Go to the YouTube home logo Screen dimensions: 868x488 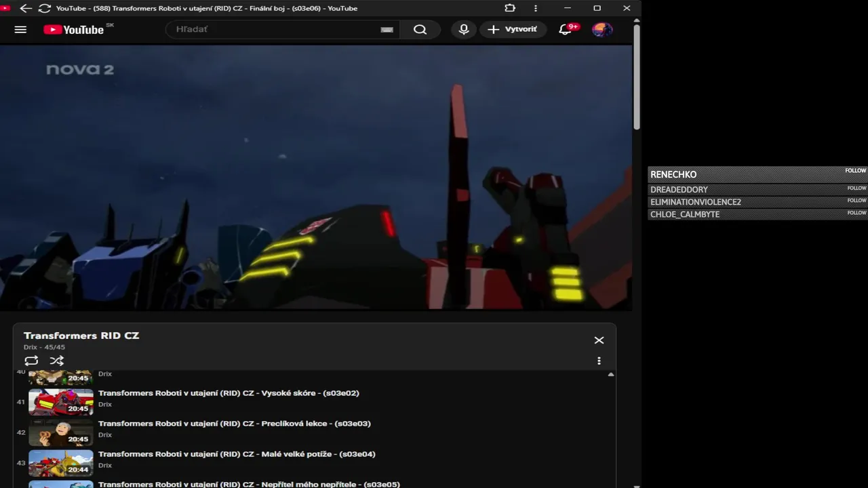(x=74, y=30)
